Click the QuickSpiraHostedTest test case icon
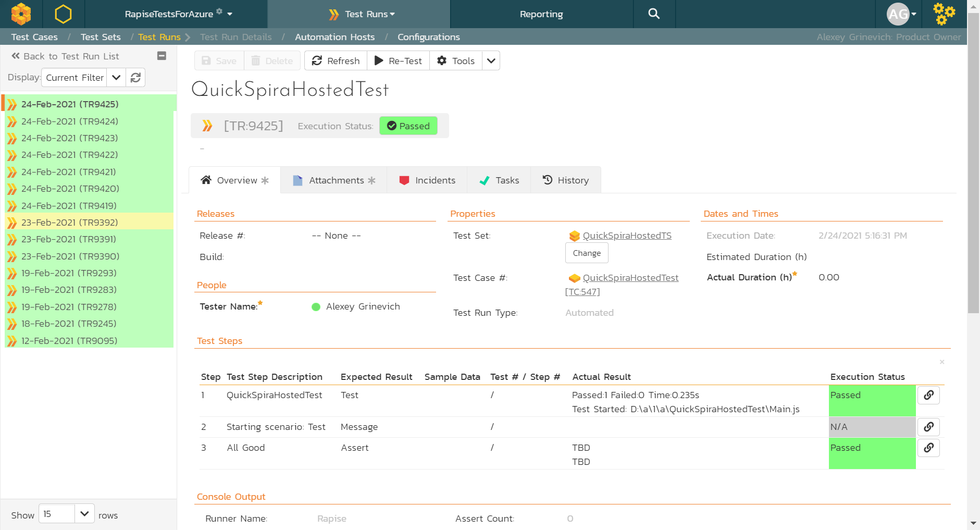Viewport: 980px width, 530px height. tap(575, 278)
